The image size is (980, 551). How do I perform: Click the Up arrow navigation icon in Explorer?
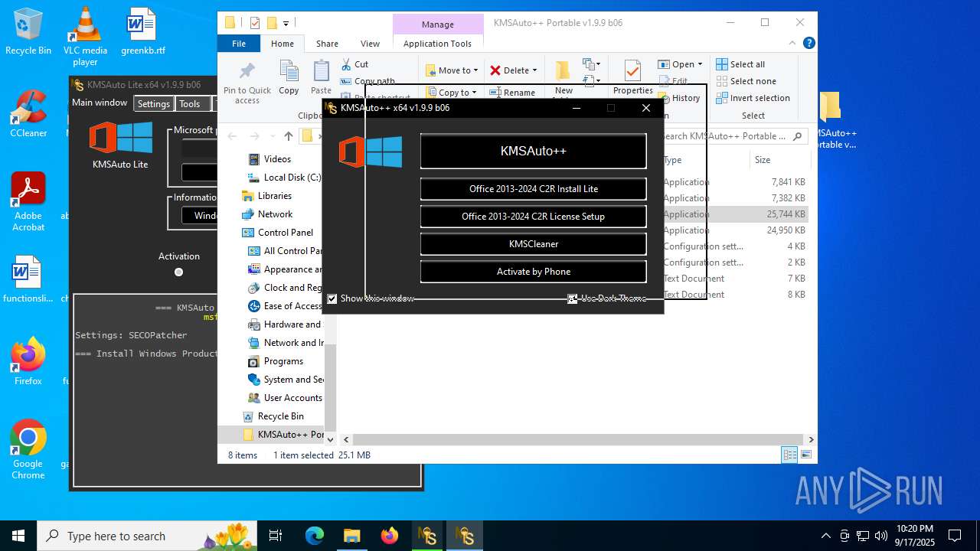tap(288, 136)
